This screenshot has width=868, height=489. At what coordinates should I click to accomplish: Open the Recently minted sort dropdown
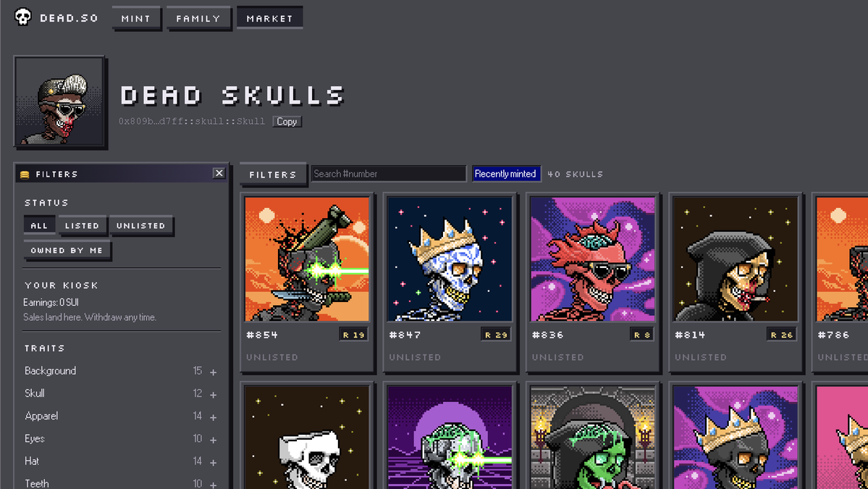click(505, 174)
